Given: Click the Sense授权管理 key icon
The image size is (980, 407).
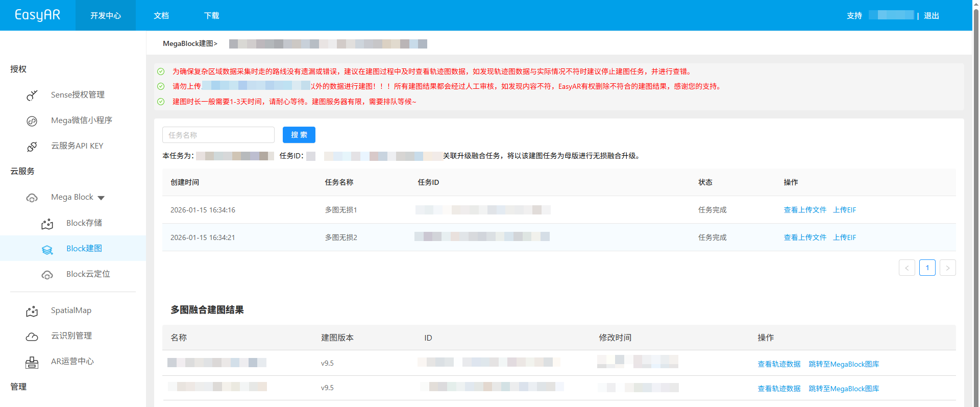Looking at the screenshot, I should point(32,95).
